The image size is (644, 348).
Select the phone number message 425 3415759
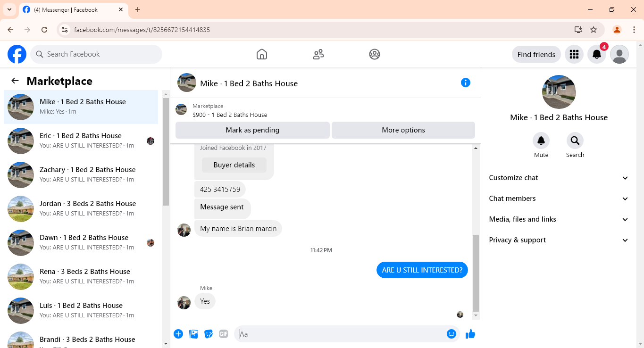[220, 190]
